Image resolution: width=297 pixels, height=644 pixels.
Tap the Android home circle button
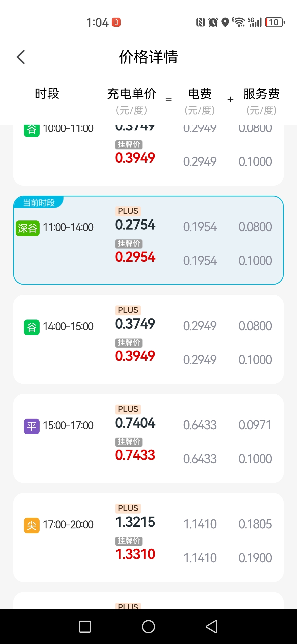[x=148, y=627]
